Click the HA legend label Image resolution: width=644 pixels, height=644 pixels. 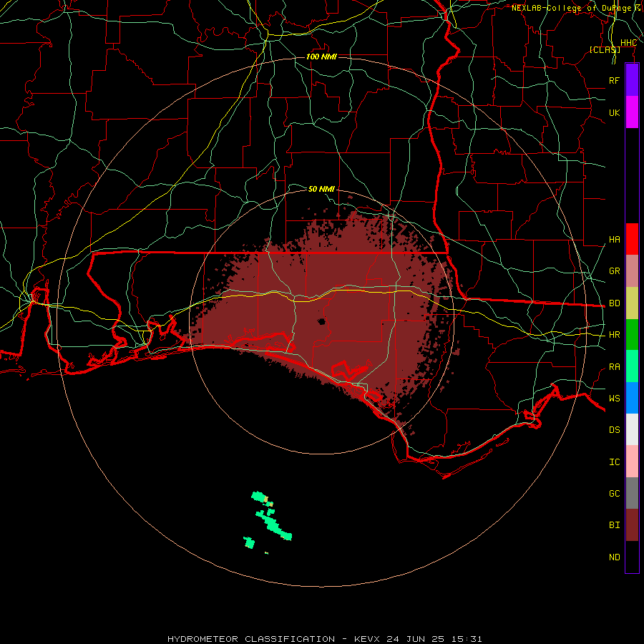tap(614, 240)
